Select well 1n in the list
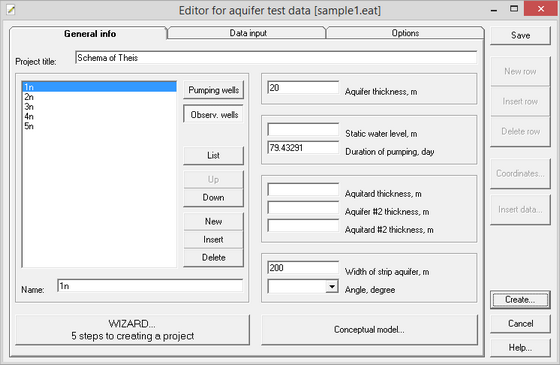The image size is (560, 365). point(99,87)
